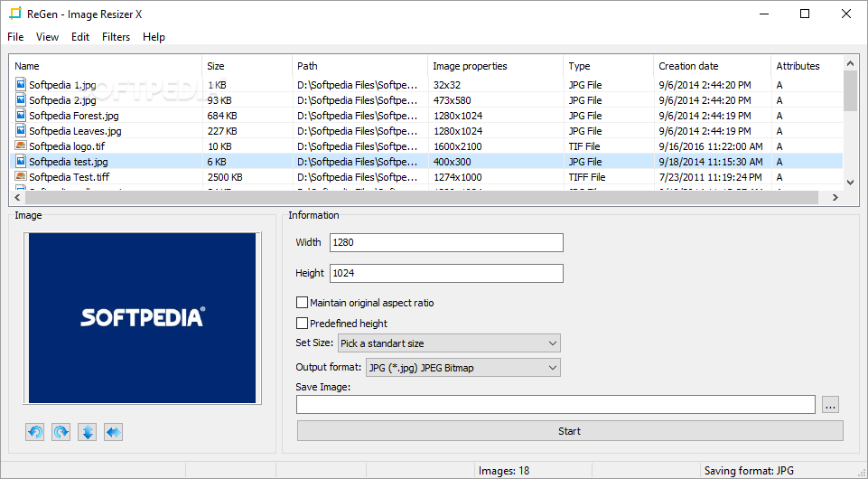Open the Edit menu

(80, 37)
